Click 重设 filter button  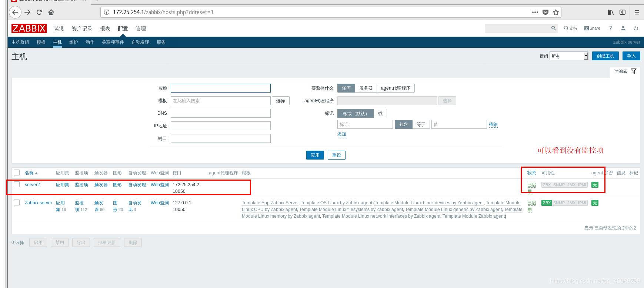(337, 155)
